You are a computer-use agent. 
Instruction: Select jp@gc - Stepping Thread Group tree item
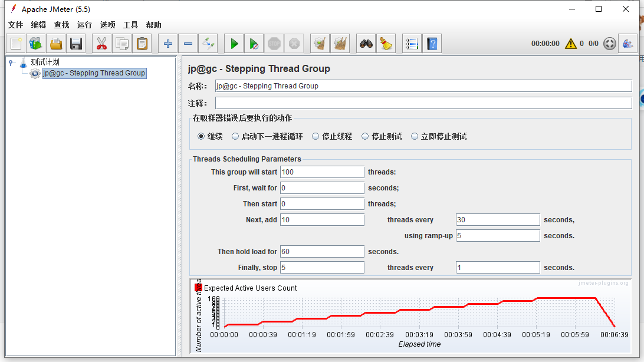tap(94, 73)
